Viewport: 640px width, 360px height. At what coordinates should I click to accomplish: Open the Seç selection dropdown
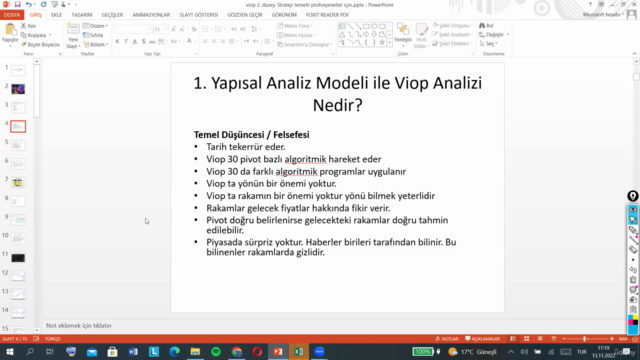pyautogui.click(x=489, y=44)
